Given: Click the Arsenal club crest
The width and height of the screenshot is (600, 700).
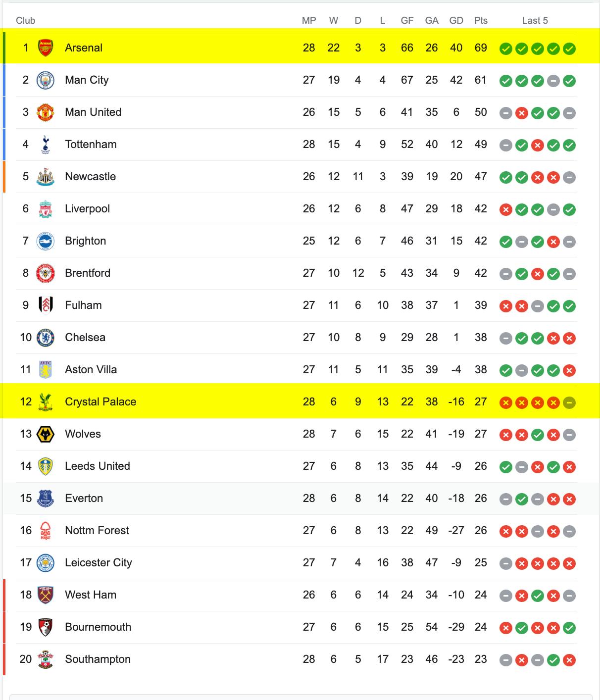Looking at the screenshot, I should (46, 48).
